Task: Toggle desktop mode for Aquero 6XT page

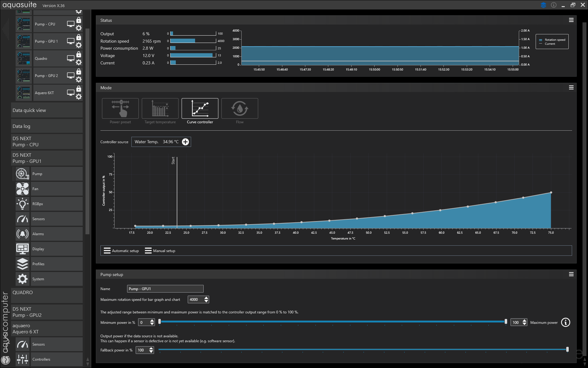Action: click(70, 93)
